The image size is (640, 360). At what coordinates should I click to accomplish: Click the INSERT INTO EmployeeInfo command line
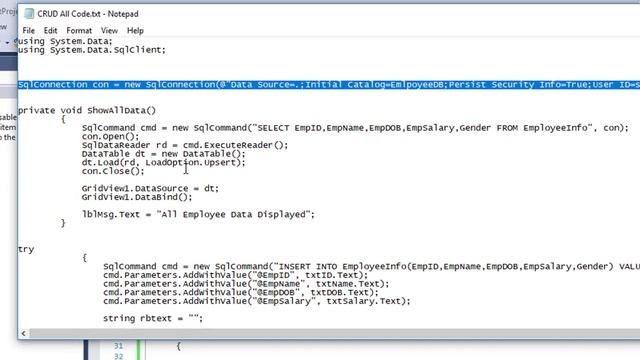371,266
